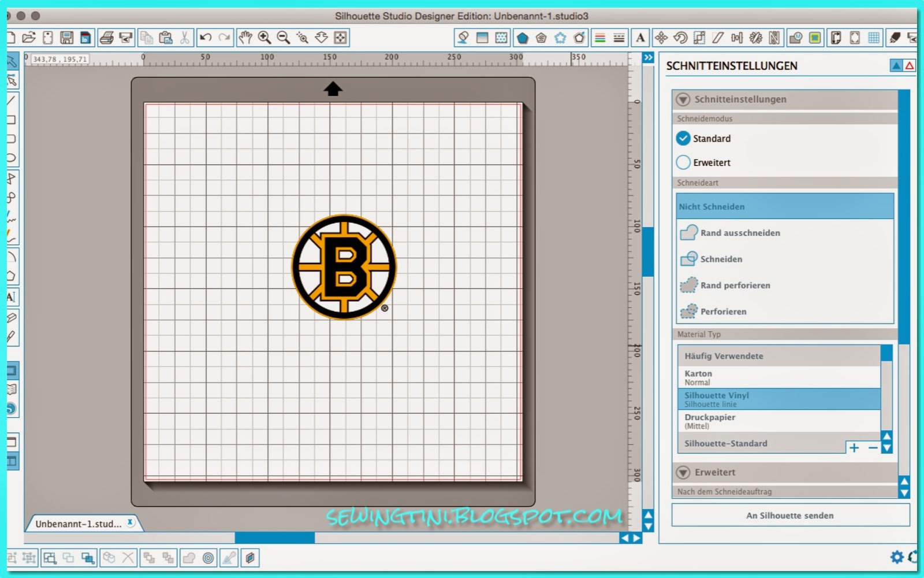Remove material type with minus button
The image size is (924, 578).
tap(873, 447)
